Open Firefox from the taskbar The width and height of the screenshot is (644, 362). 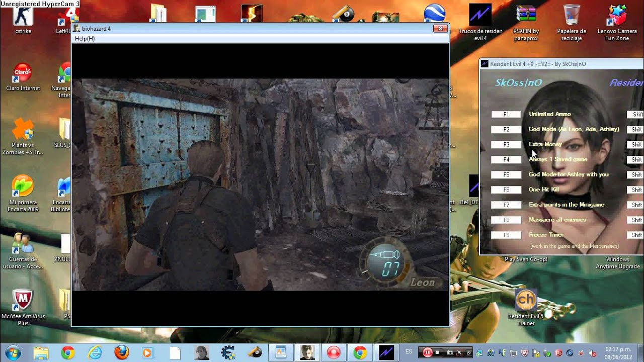pos(121,352)
